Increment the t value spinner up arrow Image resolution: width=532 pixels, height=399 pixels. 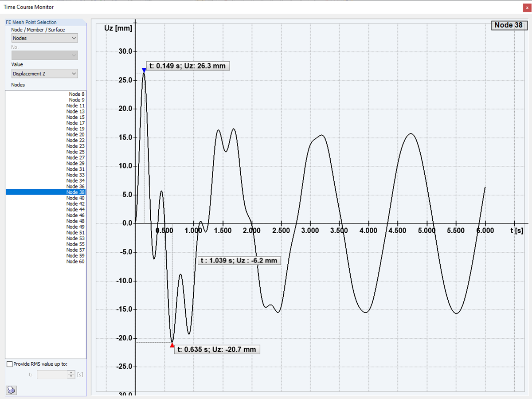pyautogui.click(x=70, y=372)
